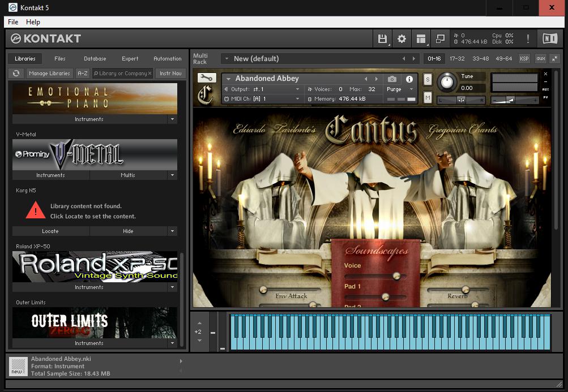
Task: Open instrument edit mode wrench icon
Action: click(207, 77)
